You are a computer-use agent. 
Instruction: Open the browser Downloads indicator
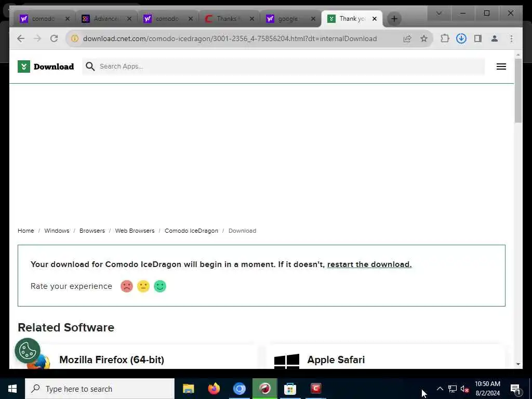461,38
